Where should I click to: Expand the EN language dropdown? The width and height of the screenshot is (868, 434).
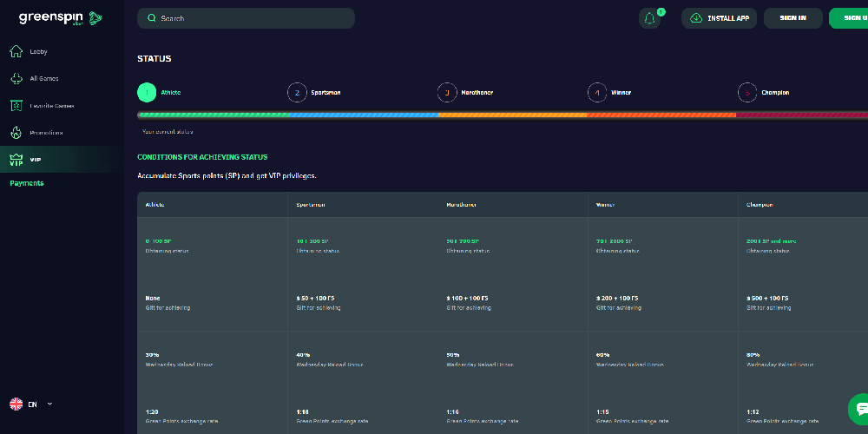click(49, 404)
